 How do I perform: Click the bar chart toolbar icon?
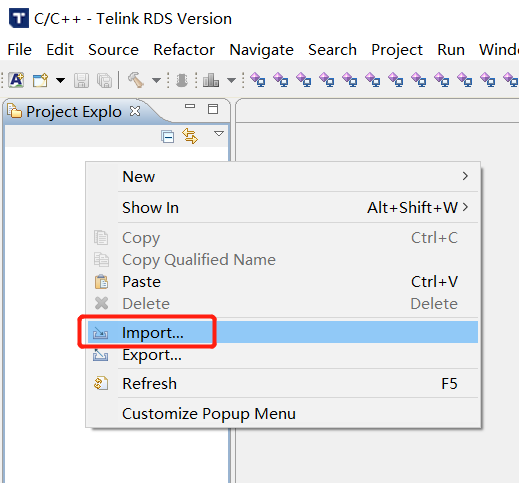(x=211, y=80)
